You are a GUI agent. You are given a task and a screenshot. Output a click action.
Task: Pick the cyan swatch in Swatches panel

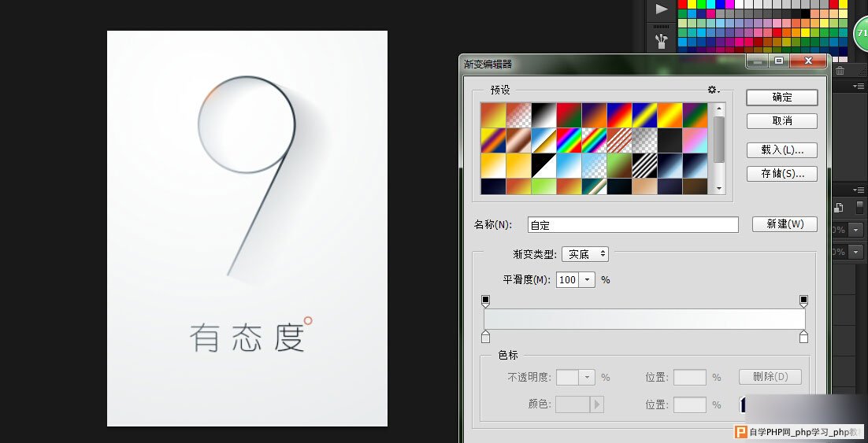point(710,4)
